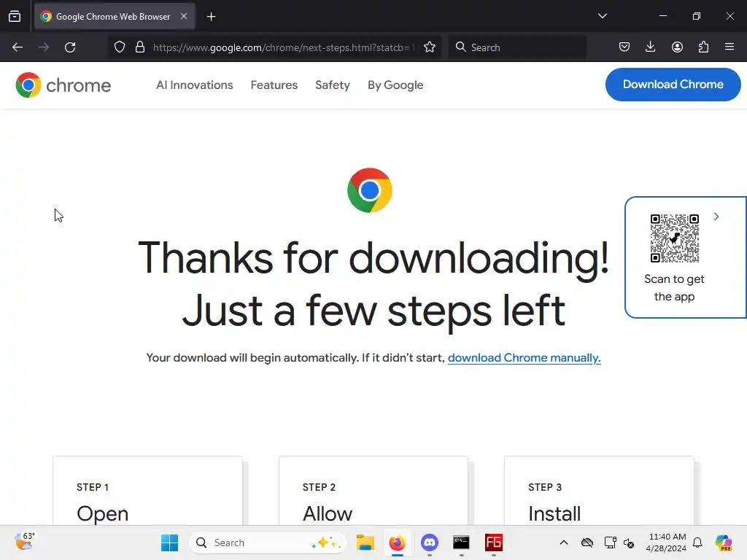
Task: Click download Chrome manually link
Action: pos(524,357)
